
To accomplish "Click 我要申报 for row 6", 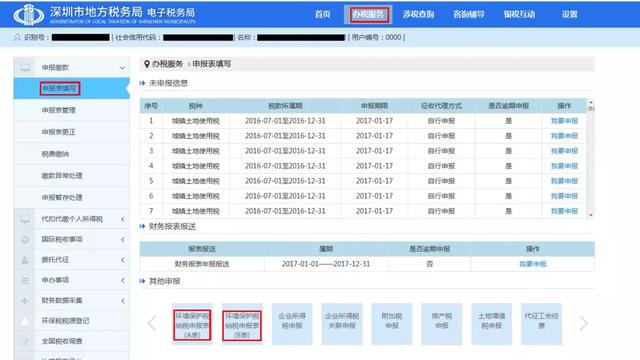I will pyautogui.click(x=564, y=196).
